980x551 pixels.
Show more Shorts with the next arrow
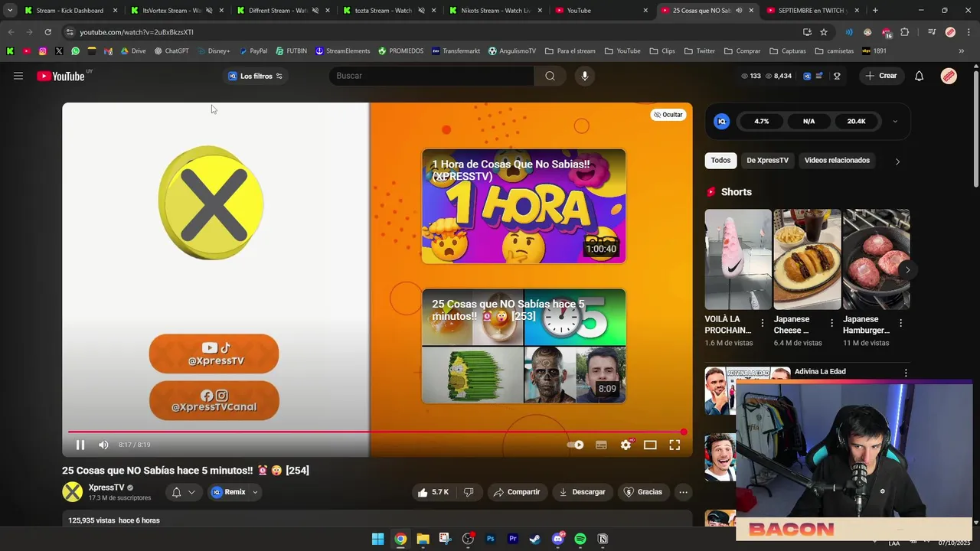[x=907, y=269]
